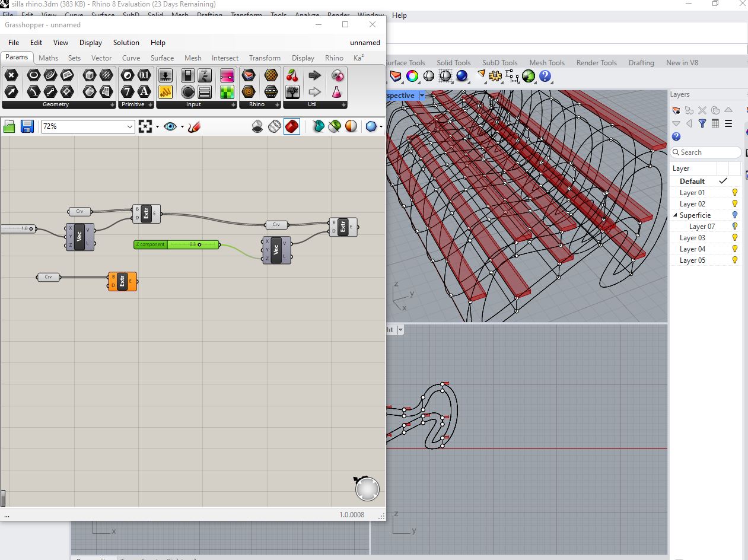Screen dimensions: 748x560
Task: Click the orange Extr component on canvas
Action: (x=122, y=281)
